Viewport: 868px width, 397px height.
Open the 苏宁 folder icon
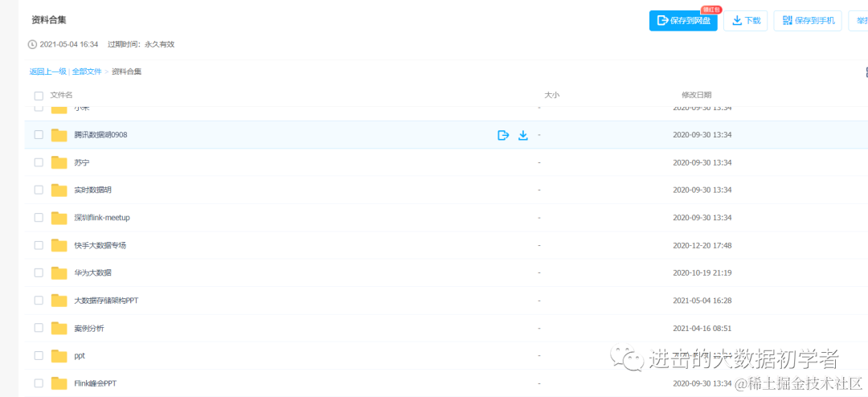59,162
